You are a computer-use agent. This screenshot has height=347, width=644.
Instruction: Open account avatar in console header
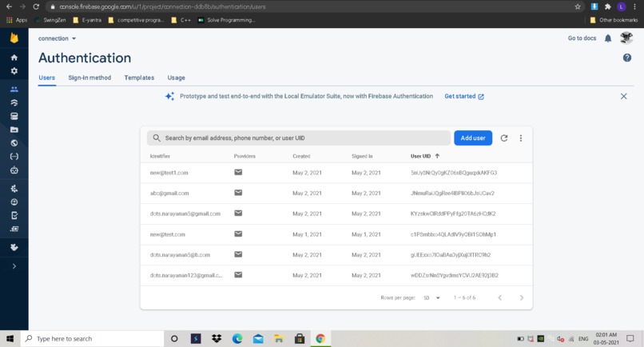(626, 38)
